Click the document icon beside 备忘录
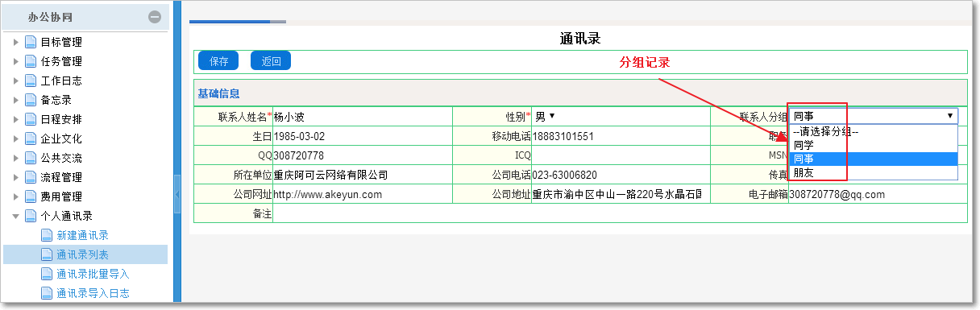Image resolution: width=980 pixels, height=310 pixels. [x=31, y=100]
